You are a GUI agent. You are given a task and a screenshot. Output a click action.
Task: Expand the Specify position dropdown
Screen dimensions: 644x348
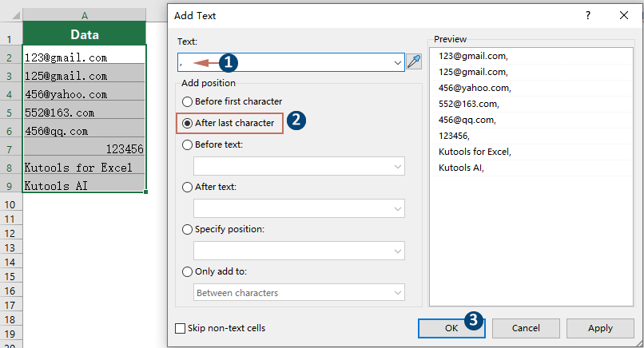[398, 251]
